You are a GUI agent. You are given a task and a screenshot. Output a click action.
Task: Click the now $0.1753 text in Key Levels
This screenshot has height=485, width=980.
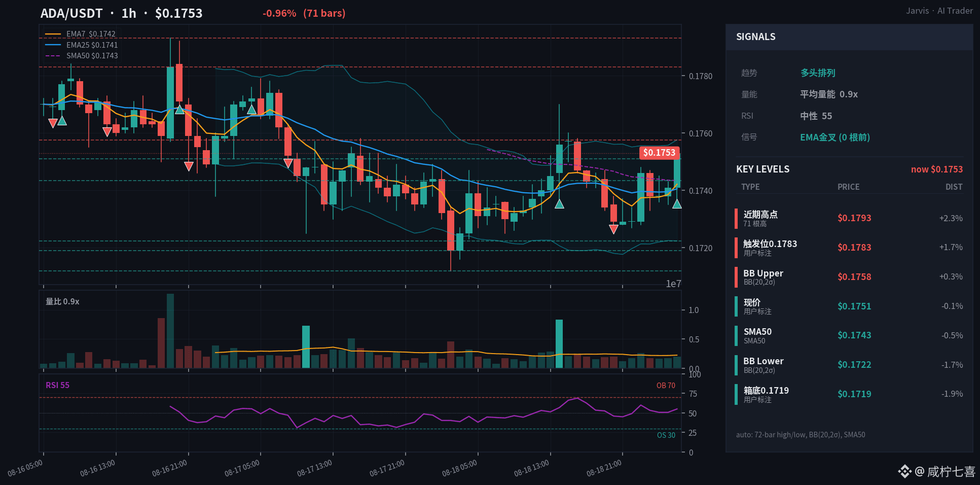click(937, 169)
